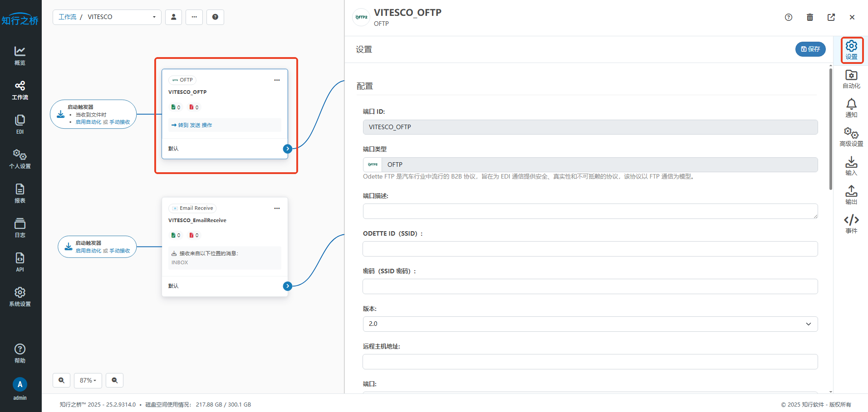This screenshot has height=412, width=868.
Task: Expand the VITESCO workspace dropdown
Action: pos(154,17)
